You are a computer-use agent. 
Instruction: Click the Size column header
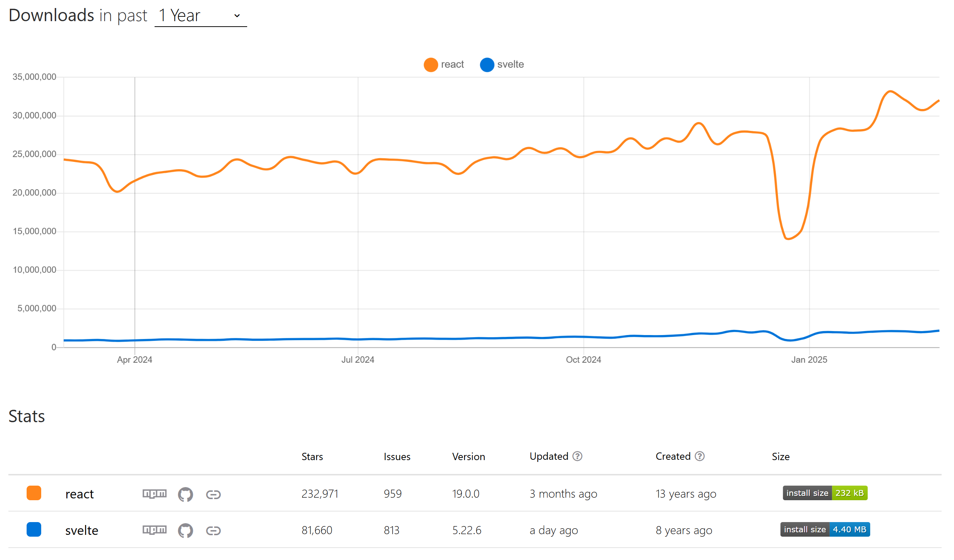[781, 457]
